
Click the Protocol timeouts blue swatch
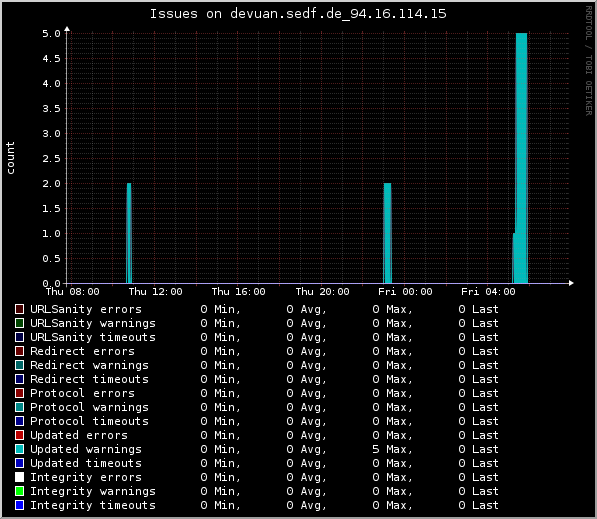(x=19, y=421)
